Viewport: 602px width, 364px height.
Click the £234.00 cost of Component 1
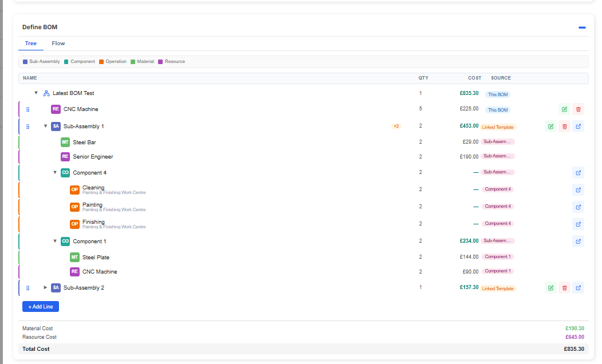coord(469,241)
